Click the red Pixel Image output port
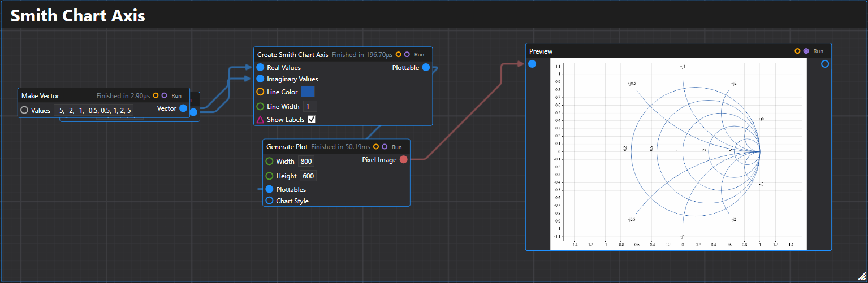Viewport: 868px width, 283px height. [403, 160]
